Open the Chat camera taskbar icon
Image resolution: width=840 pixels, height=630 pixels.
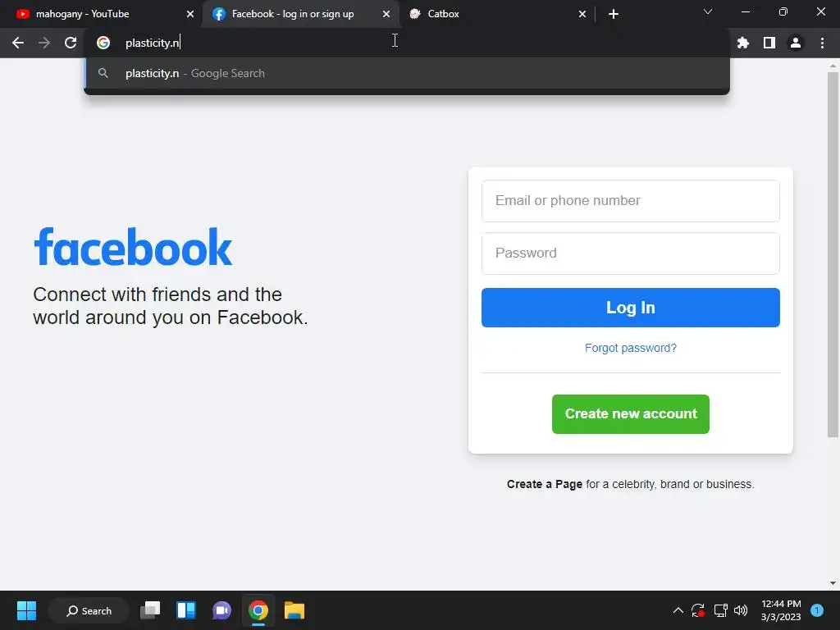pos(221,610)
